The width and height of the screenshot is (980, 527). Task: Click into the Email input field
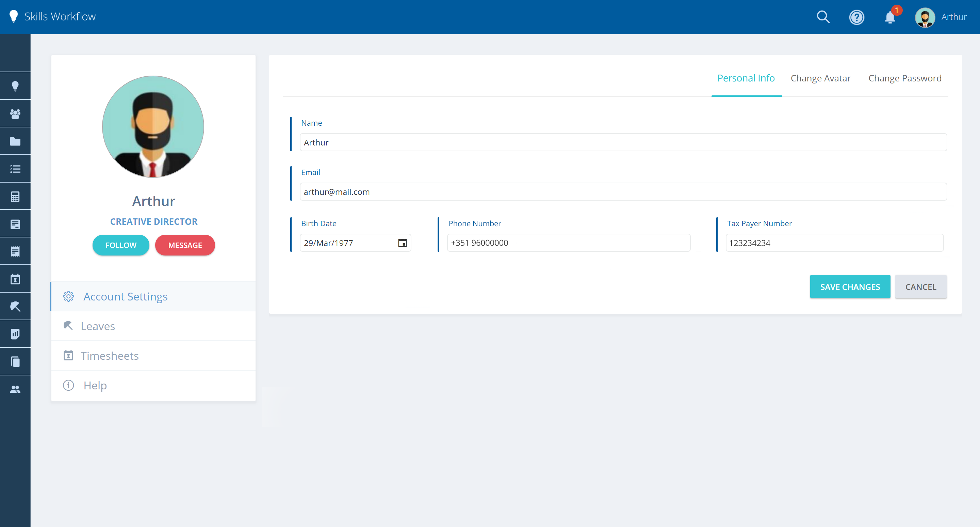pyautogui.click(x=623, y=192)
